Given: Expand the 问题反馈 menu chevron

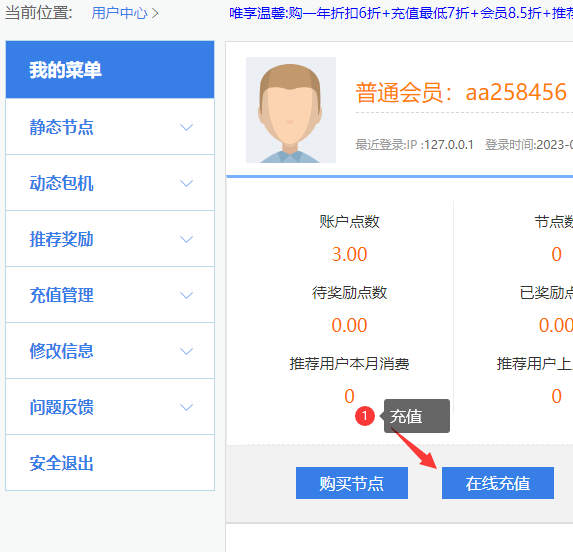Looking at the screenshot, I should [x=186, y=407].
